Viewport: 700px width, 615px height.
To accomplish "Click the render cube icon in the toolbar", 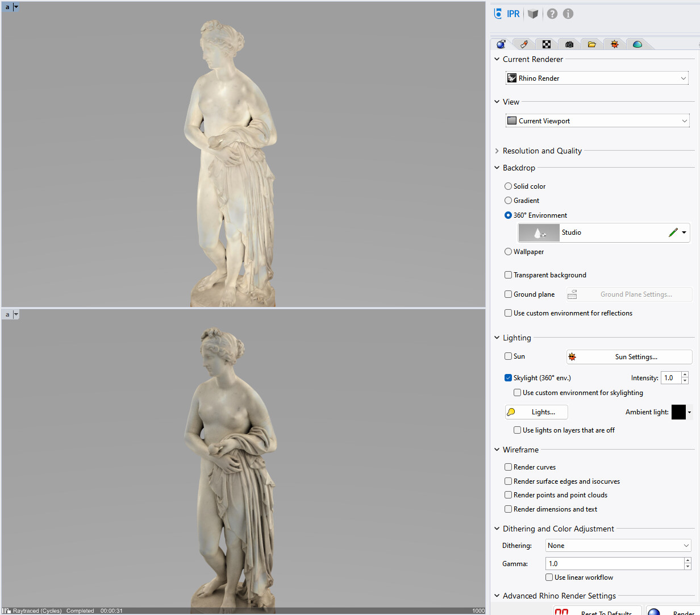I will pyautogui.click(x=532, y=13).
